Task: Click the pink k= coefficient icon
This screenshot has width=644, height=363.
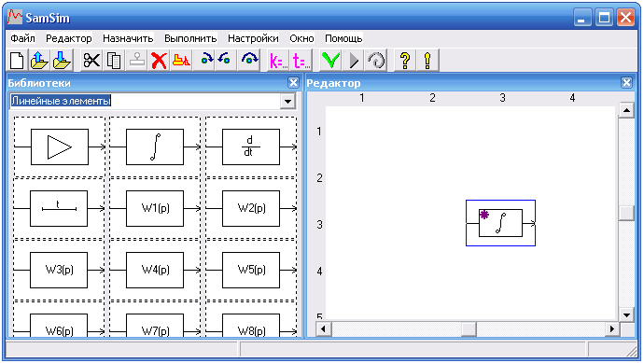Action: pyautogui.click(x=278, y=61)
